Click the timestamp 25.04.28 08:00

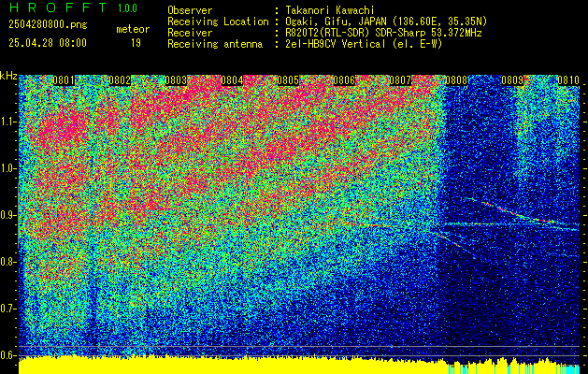(48, 42)
